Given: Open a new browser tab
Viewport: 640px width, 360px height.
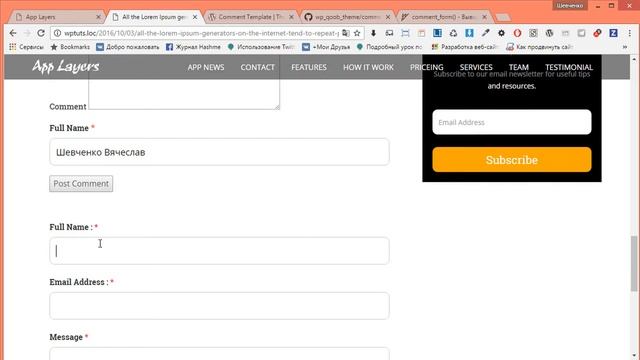Looking at the screenshot, I should click(x=503, y=17).
